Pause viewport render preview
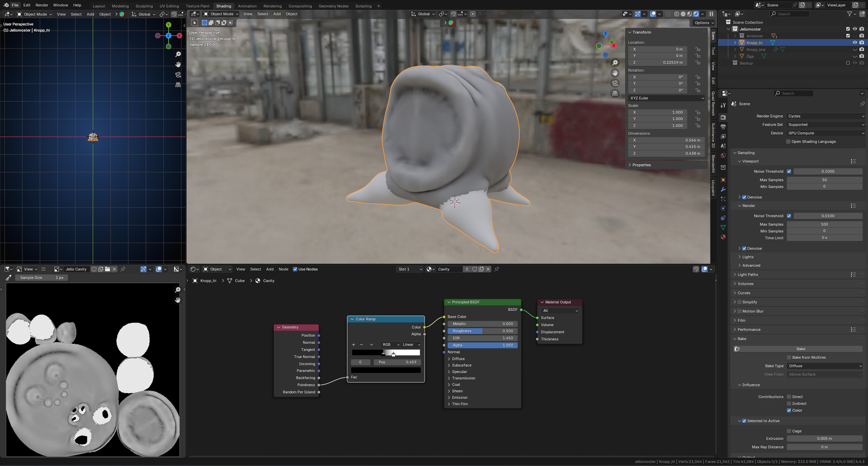Viewport: 868px width, 466px height. [711, 14]
